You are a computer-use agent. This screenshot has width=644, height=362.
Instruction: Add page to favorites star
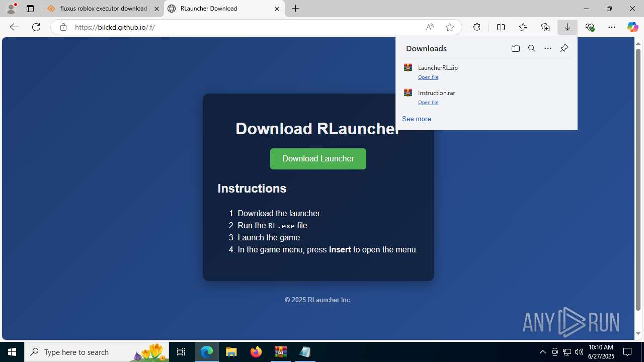tap(450, 27)
